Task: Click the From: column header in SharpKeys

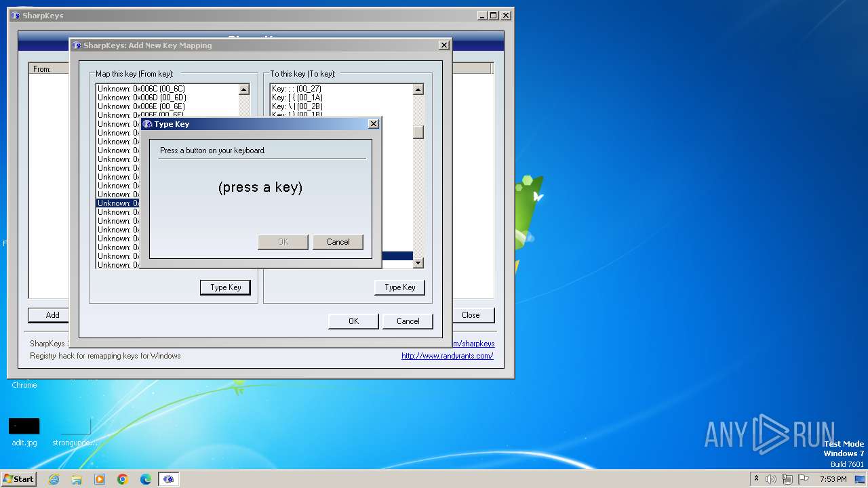Action: pos(49,68)
